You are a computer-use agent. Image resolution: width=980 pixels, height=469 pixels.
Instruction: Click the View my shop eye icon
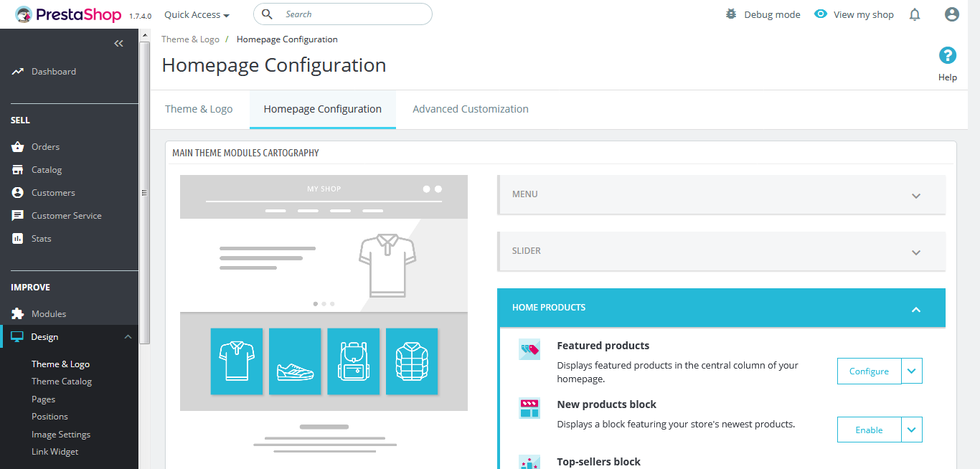pyautogui.click(x=821, y=14)
